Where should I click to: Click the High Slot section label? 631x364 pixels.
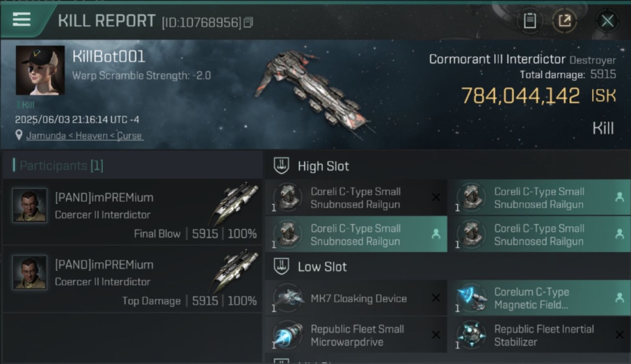tap(323, 166)
